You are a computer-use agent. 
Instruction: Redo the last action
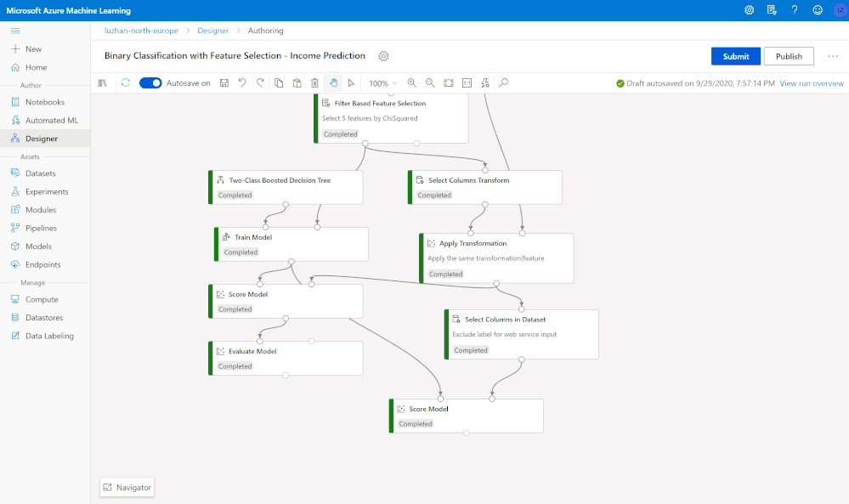260,82
